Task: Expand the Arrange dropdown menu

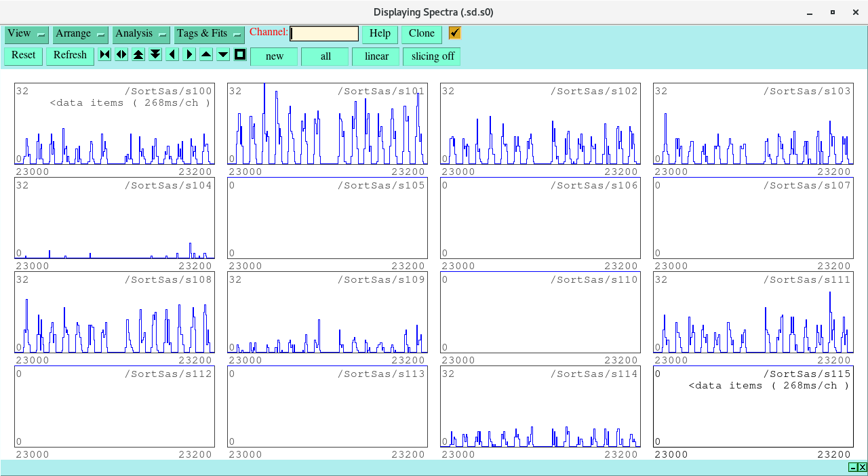Action: point(81,34)
